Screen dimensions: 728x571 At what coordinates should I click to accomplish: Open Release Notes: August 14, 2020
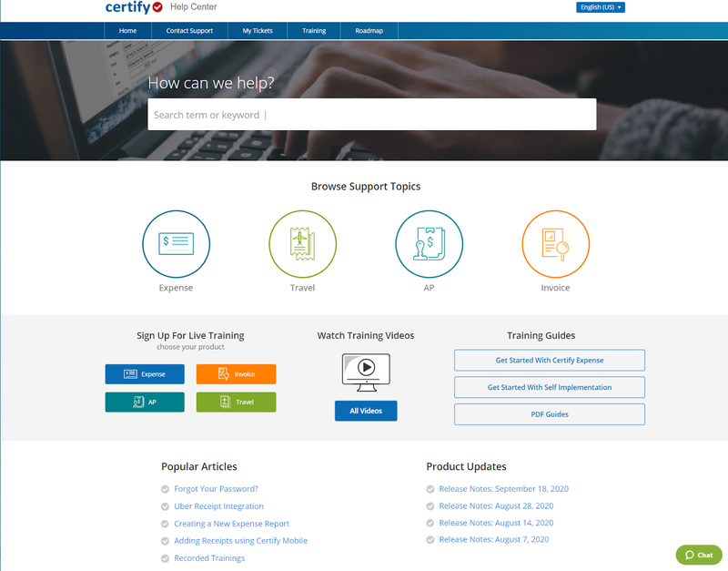pos(496,523)
